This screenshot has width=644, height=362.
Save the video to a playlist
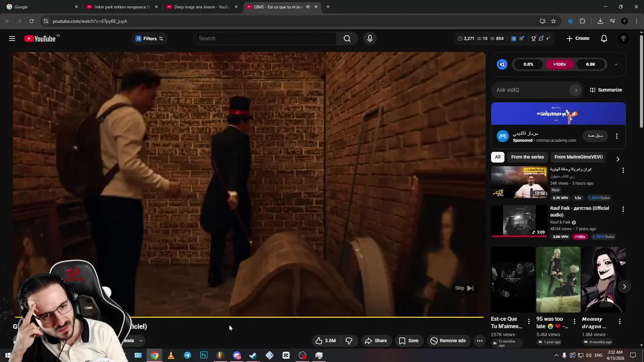pyautogui.click(x=409, y=341)
